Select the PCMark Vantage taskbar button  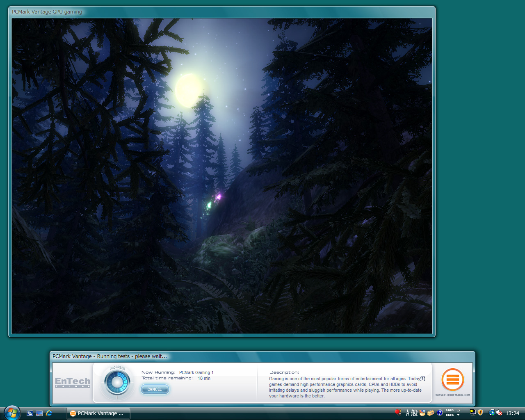pyautogui.click(x=98, y=413)
